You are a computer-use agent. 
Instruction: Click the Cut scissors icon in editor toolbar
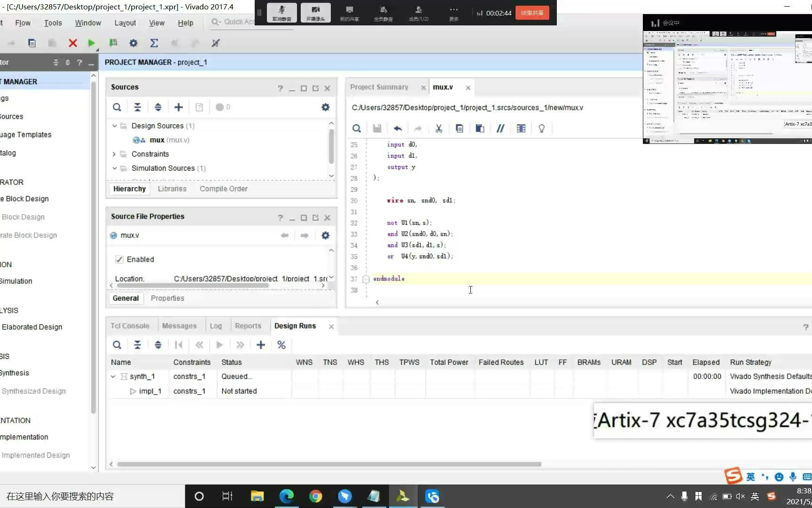point(438,128)
